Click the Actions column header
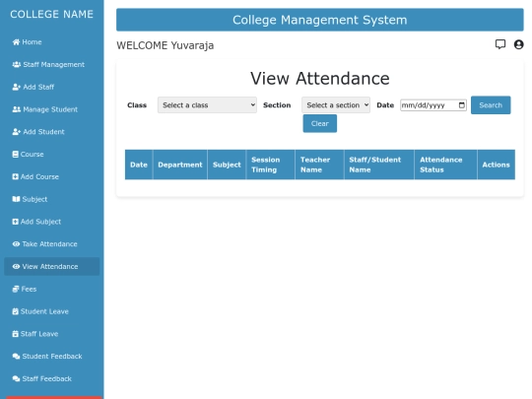 pyautogui.click(x=496, y=165)
